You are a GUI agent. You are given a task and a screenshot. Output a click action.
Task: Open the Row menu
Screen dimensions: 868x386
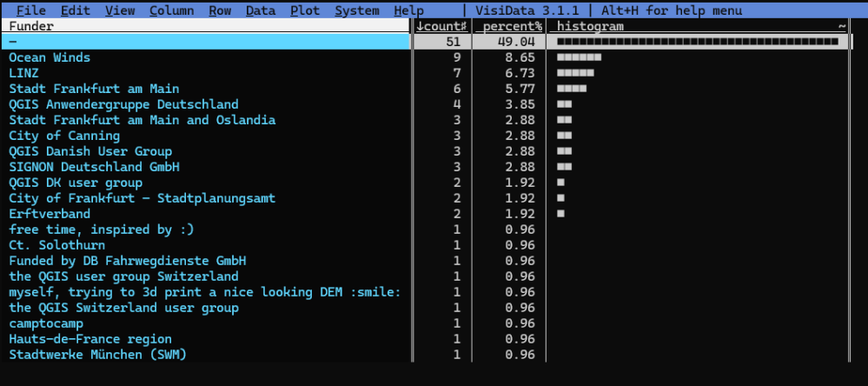tap(220, 10)
